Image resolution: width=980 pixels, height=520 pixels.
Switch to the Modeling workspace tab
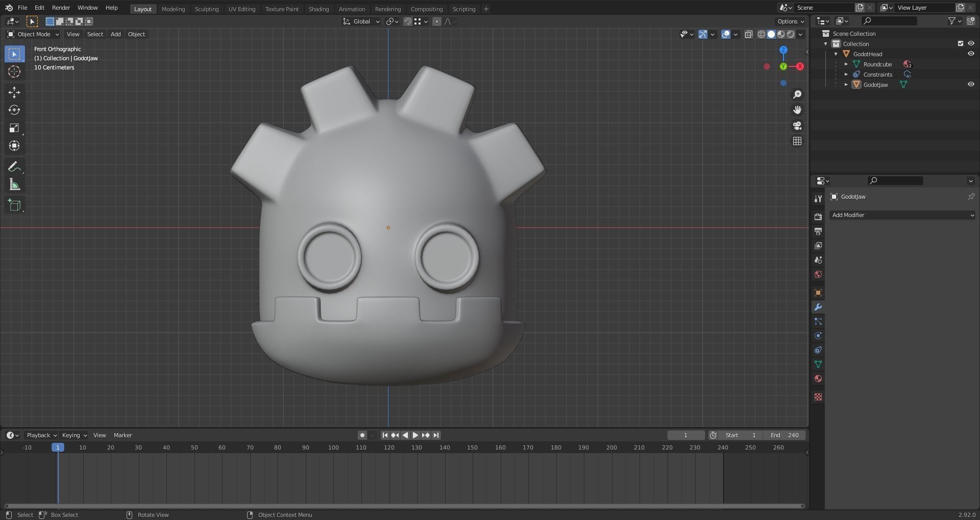(173, 9)
